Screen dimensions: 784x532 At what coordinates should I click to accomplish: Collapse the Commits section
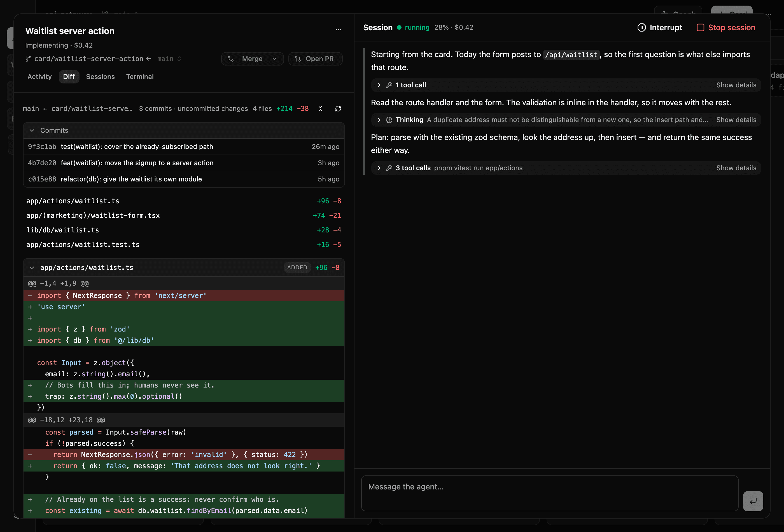32,130
